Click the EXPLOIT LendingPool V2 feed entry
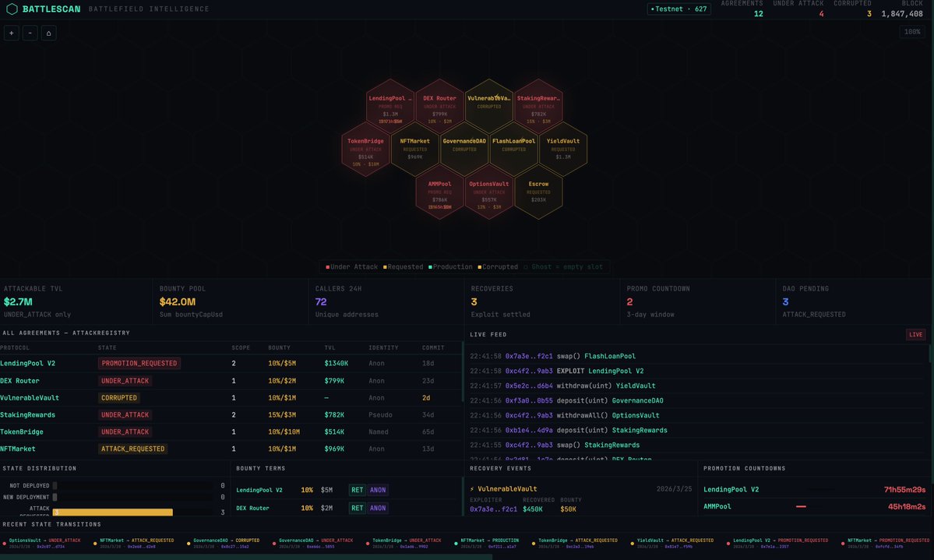This screenshot has width=934, height=560. click(697, 372)
